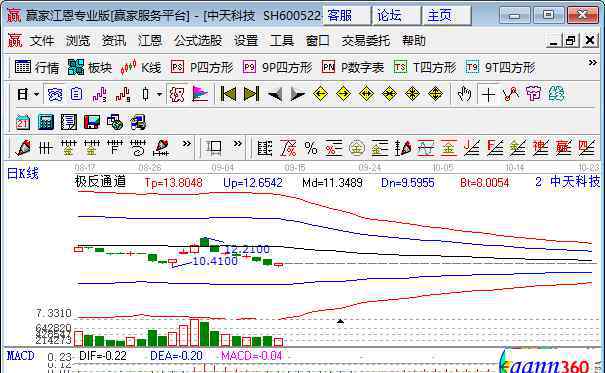Open the 行情 quotes view

[x=37, y=68]
